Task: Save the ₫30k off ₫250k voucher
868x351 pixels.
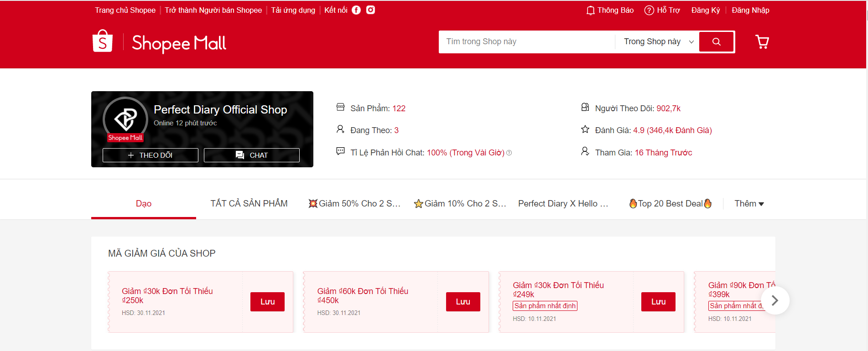Action: coord(267,302)
